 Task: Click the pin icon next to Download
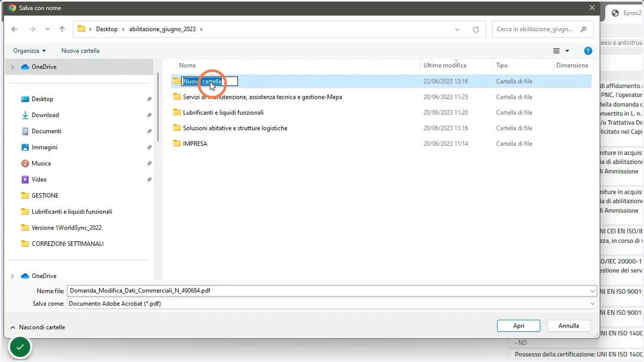pyautogui.click(x=149, y=115)
